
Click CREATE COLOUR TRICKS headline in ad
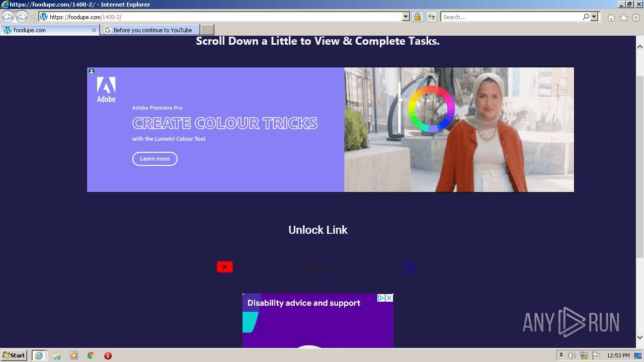click(225, 123)
